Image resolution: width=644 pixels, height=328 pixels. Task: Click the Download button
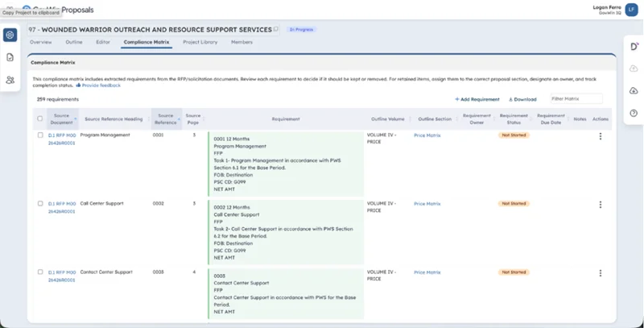coord(522,99)
